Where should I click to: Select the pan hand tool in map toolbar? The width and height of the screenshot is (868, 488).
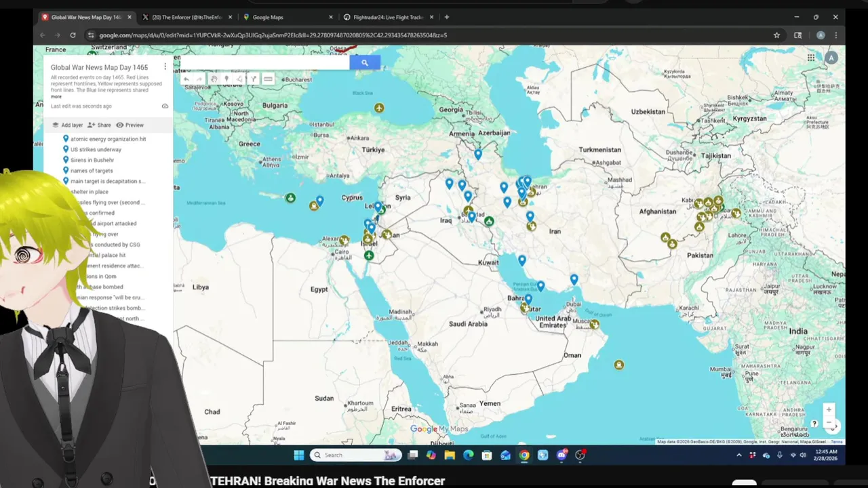coord(214,79)
